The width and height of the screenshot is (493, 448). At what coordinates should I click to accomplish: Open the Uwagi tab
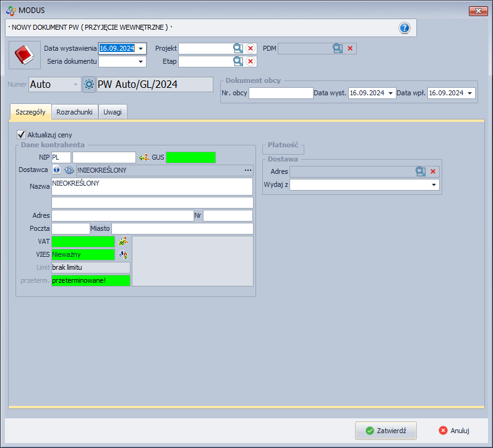(x=113, y=112)
